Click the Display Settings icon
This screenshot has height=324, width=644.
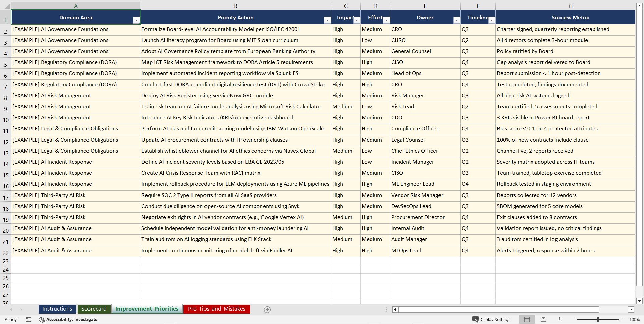491,319
